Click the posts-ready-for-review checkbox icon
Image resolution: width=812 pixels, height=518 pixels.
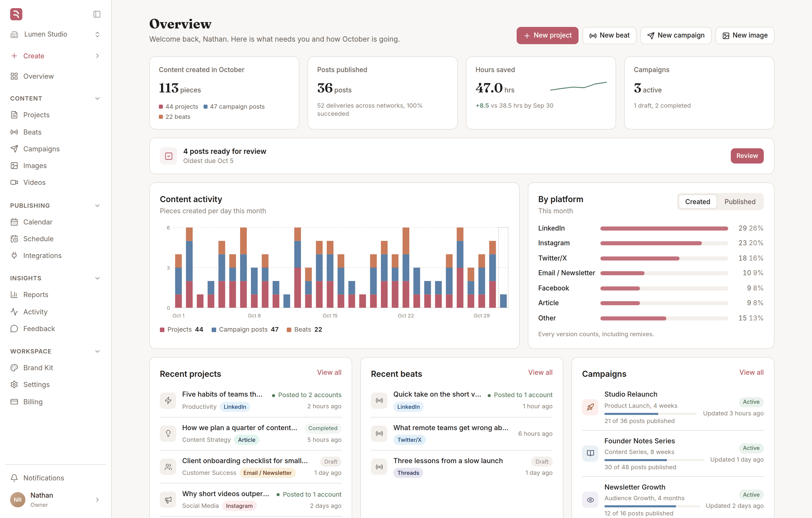pyautogui.click(x=168, y=156)
